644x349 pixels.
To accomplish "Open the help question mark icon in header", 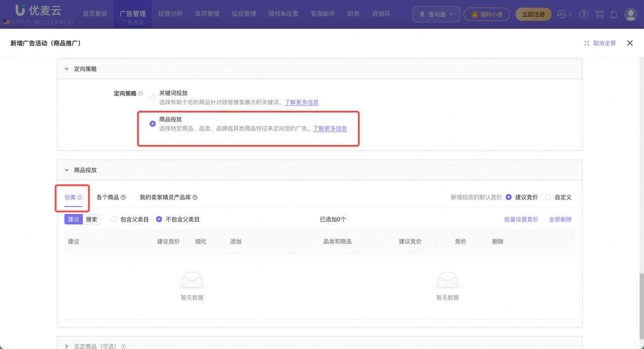I will pyautogui.click(x=584, y=14).
